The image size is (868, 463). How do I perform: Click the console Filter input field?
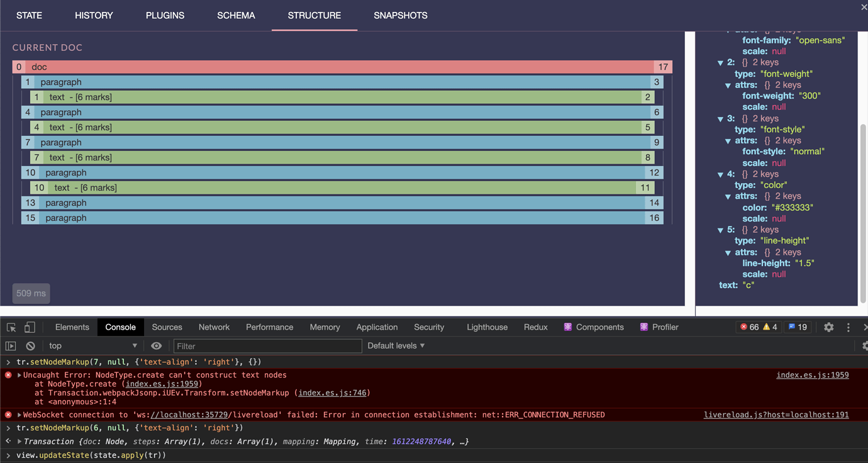tap(267, 346)
